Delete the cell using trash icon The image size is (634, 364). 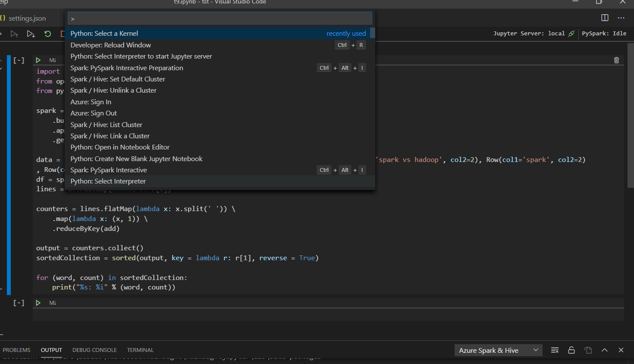[x=616, y=60]
